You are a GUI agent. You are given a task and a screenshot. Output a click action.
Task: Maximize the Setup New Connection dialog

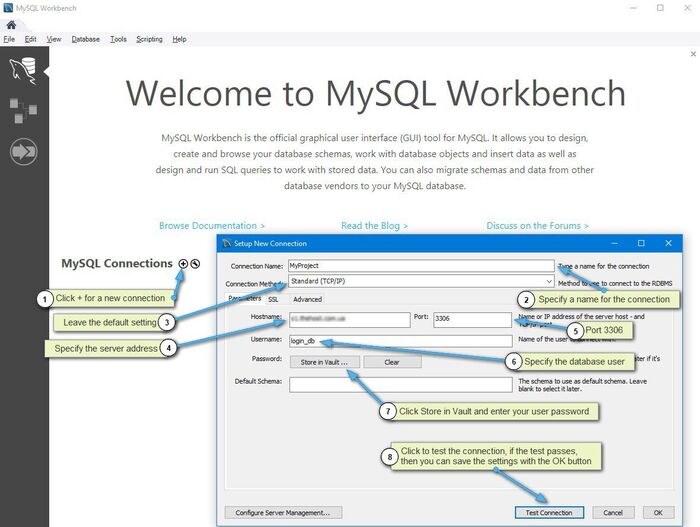click(641, 243)
